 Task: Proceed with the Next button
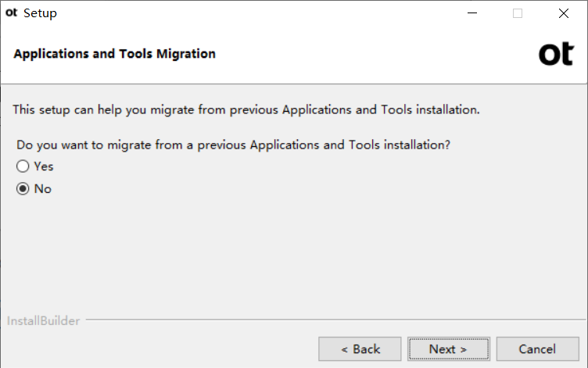(x=449, y=349)
